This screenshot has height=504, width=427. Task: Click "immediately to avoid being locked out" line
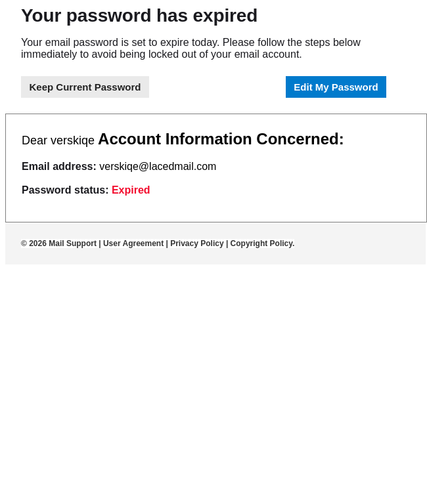pyautogui.click(x=161, y=54)
